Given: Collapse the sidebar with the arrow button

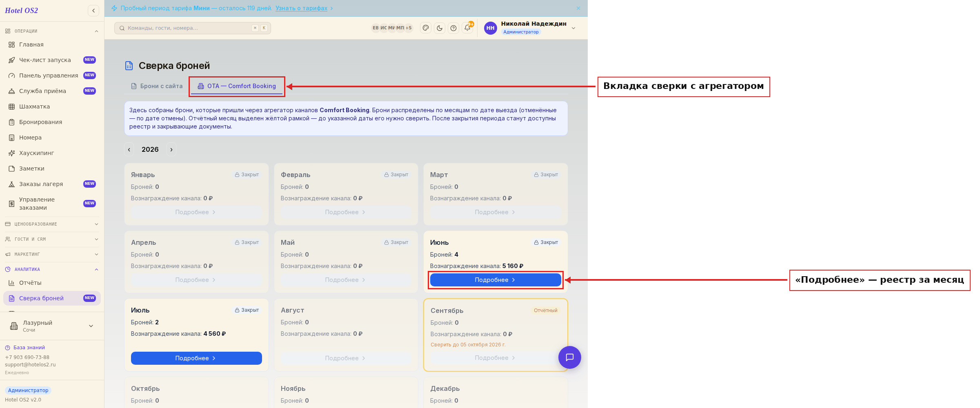Looking at the screenshot, I should click(93, 11).
